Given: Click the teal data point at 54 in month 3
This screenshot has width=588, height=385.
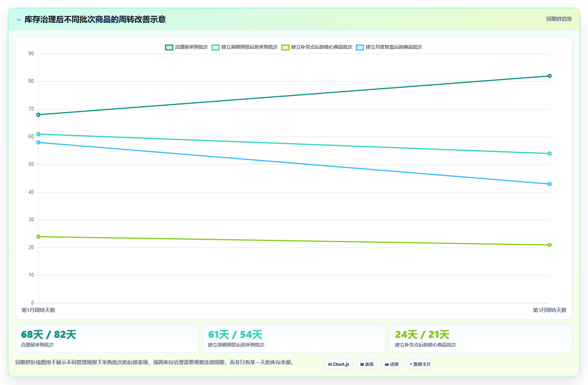Looking at the screenshot, I should [x=550, y=153].
